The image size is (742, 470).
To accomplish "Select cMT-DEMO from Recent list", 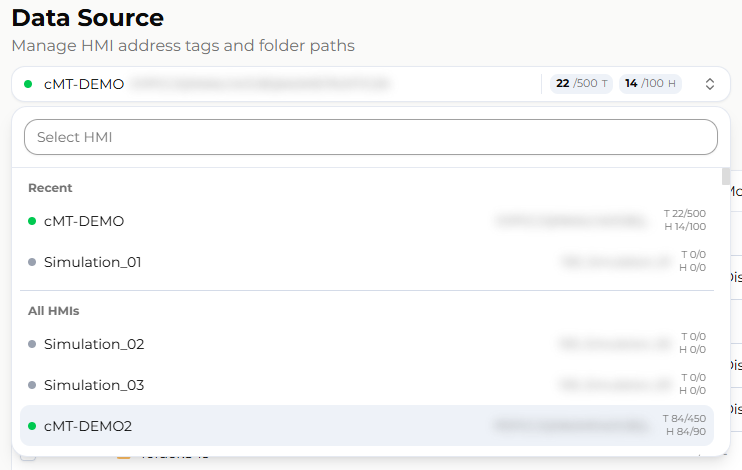I will tap(367, 221).
